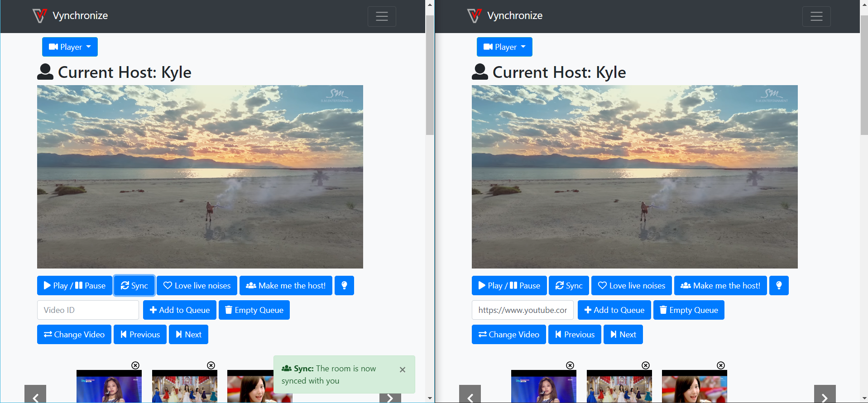
Task: Select first queue video thumbnail in right window
Action: 544,386
